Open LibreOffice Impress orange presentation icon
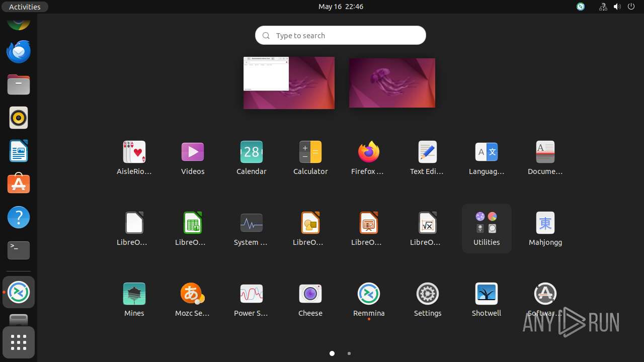This screenshot has height=362, width=644. click(369, 228)
